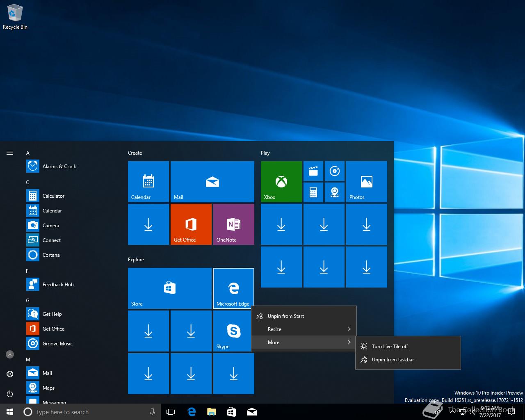
Task: Click the 'Type here to search' box
Action: (90, 412)
